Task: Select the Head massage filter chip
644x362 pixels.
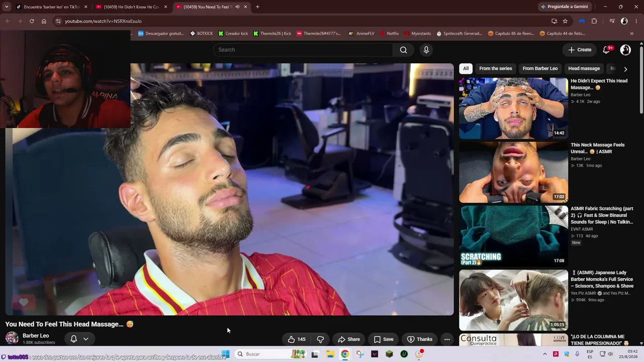Action: [584, 68]
